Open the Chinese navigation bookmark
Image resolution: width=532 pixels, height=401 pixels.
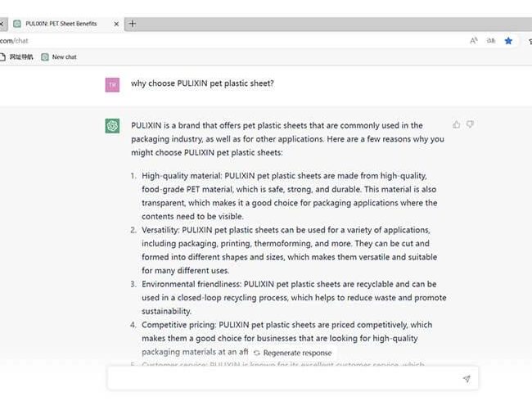click(x=17, y=57)
